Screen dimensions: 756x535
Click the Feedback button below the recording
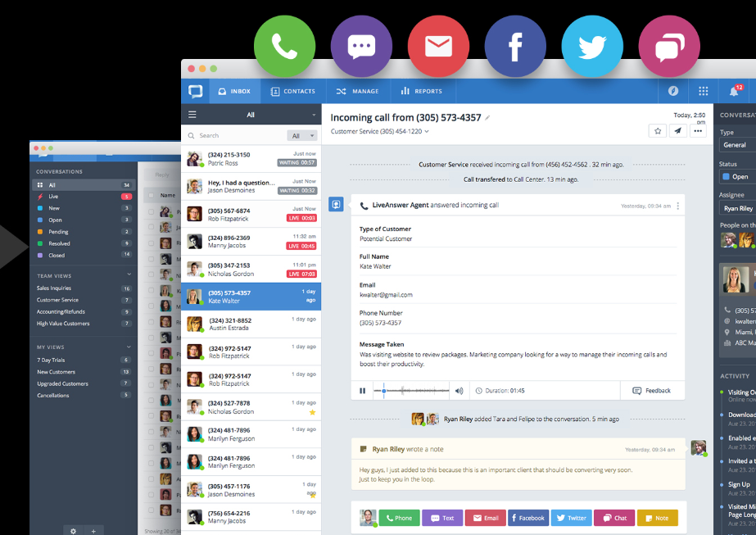651,391
